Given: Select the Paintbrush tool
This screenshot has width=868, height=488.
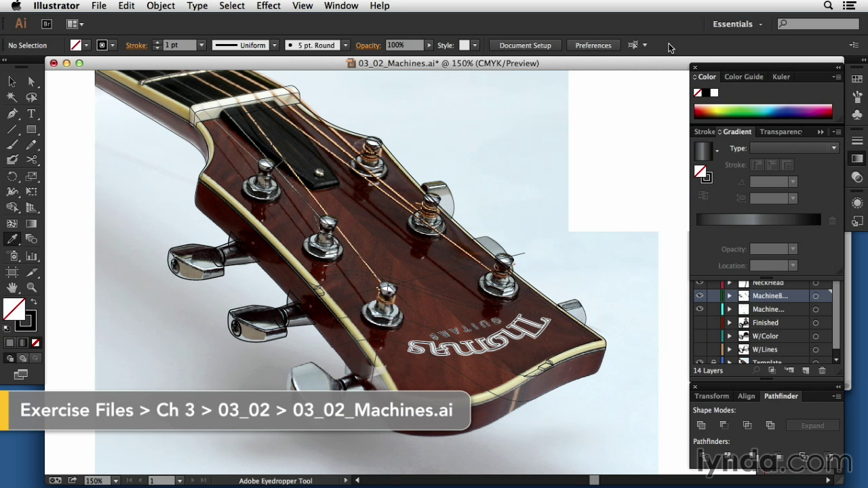Looking at the screenshot, I should pyautogui.click(x=12, y=145).
